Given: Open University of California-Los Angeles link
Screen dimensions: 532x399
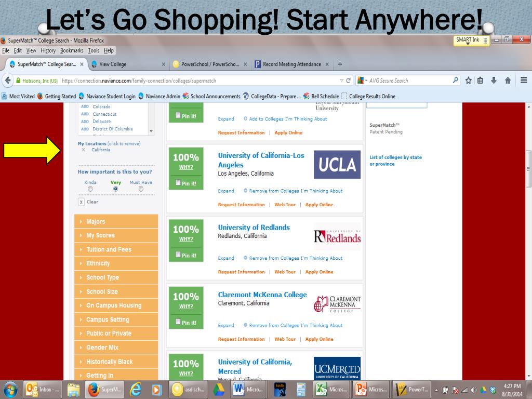Looking at the screenshot, I should [261, 160].
